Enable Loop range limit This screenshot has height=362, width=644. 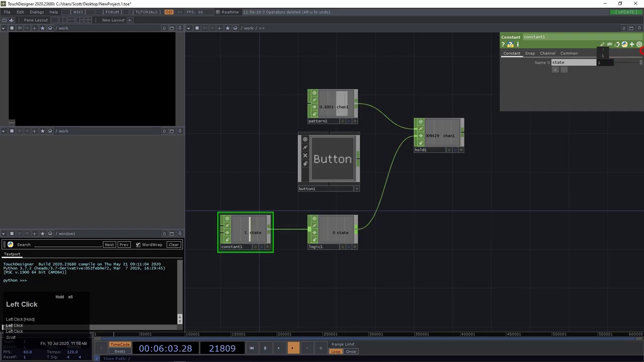click(x=336, y=351)
